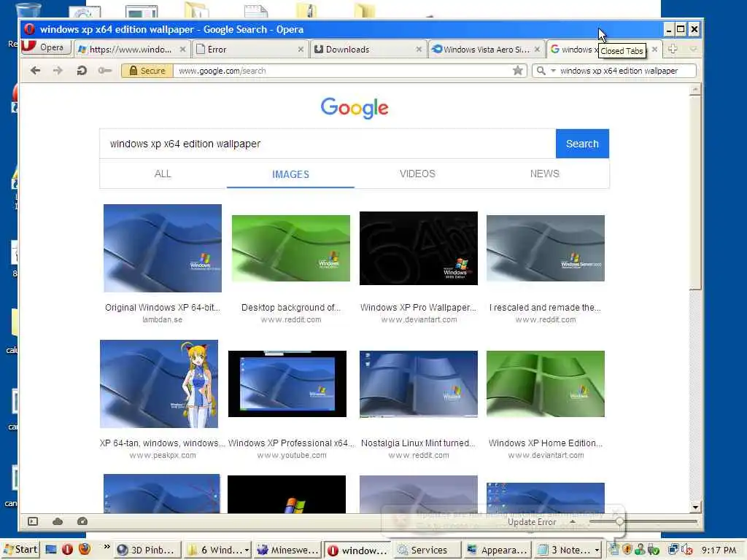Screen dimensions: 747x560
Task: Click the lambdan.se source link
Action: coord(163,319)
